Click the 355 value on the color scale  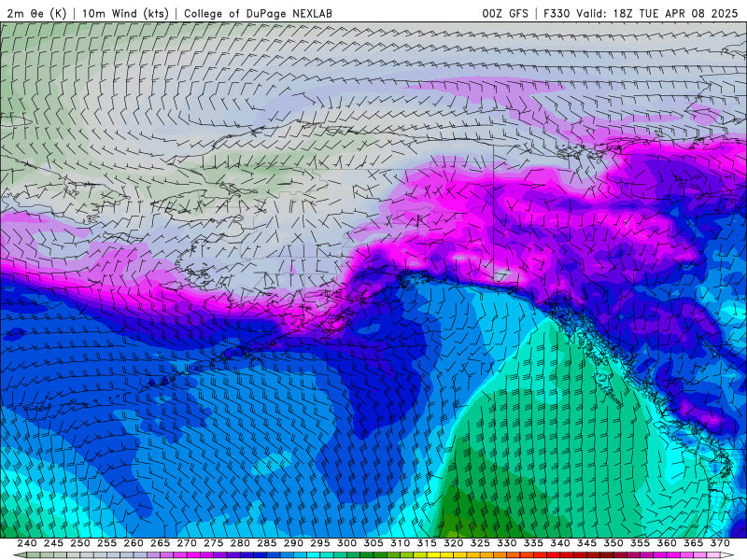point(641,543)
